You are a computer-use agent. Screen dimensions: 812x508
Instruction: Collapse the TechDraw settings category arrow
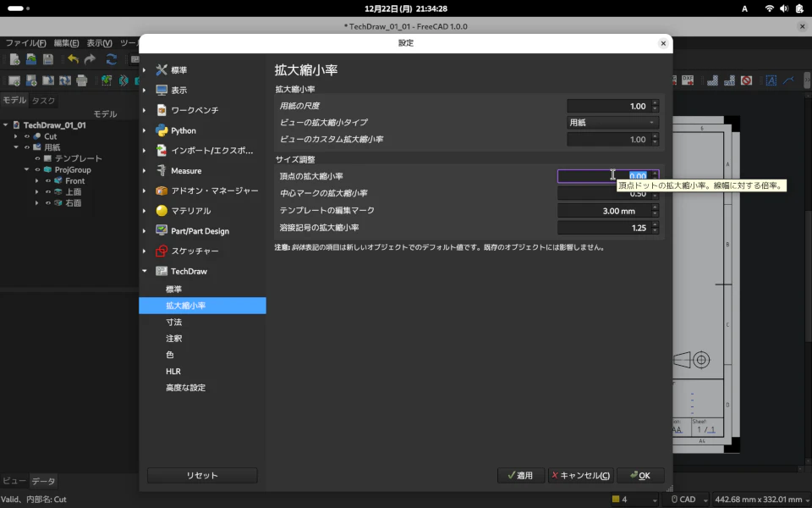coord(145,271)
